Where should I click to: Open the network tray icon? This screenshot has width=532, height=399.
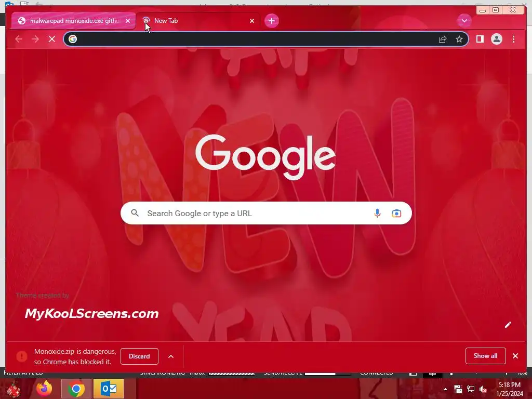pos(471,389)
